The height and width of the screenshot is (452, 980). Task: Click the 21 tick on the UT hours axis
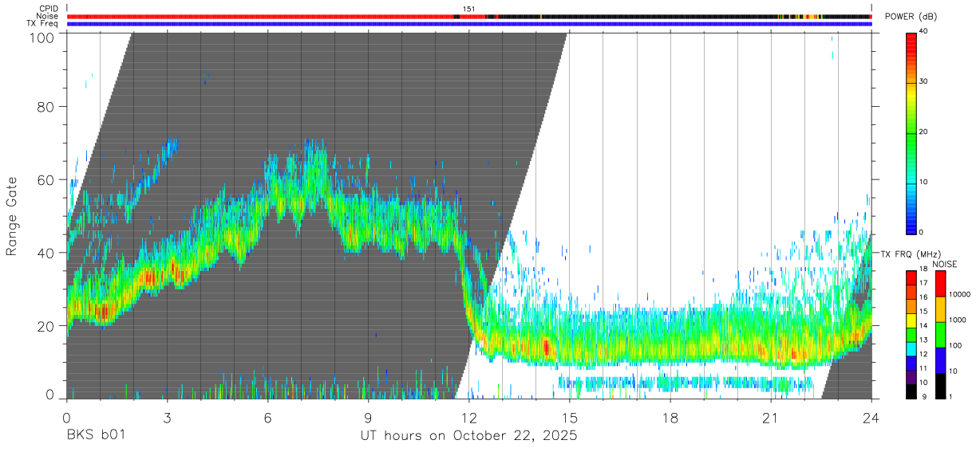771,417
